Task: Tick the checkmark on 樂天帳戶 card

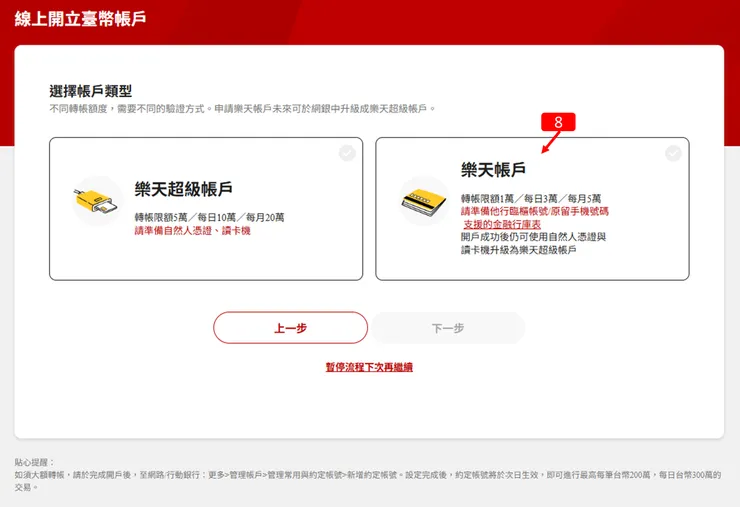Action: click(x=673, y=152)
